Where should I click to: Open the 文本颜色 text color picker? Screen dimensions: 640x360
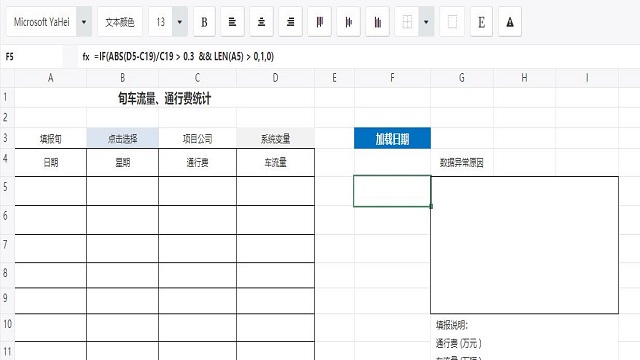(x=120, y=22)
